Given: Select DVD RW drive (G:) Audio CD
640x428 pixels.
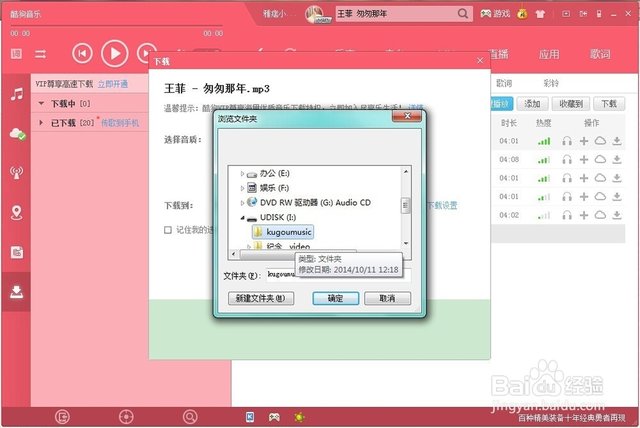Looking at the screenshot, I should point(309,202).
